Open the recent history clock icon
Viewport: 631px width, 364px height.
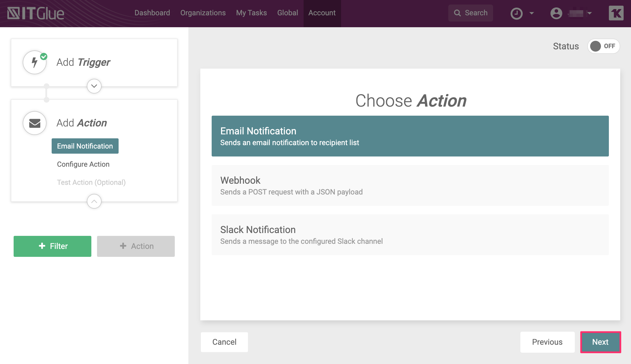click(x=516, y=13)
